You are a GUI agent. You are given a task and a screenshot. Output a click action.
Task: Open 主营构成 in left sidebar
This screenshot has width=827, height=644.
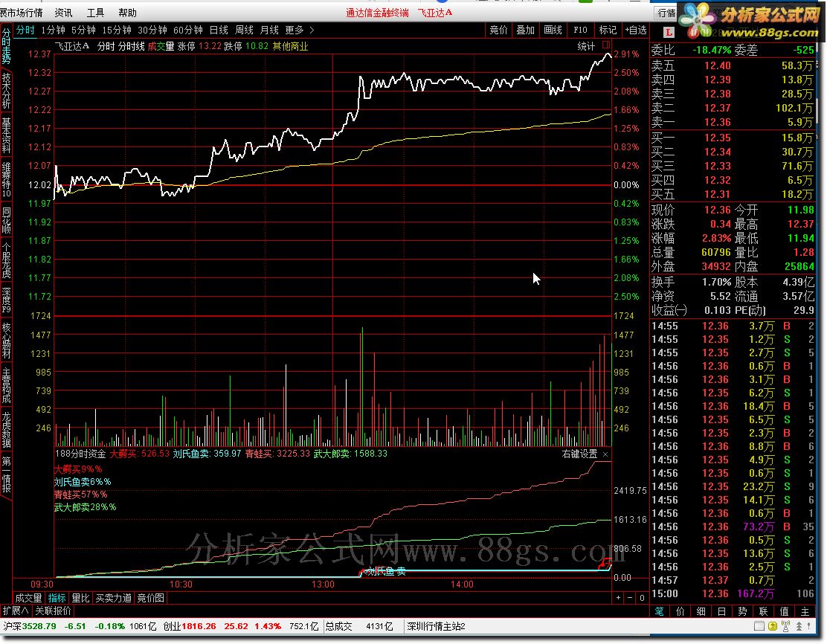click(6, 386)
